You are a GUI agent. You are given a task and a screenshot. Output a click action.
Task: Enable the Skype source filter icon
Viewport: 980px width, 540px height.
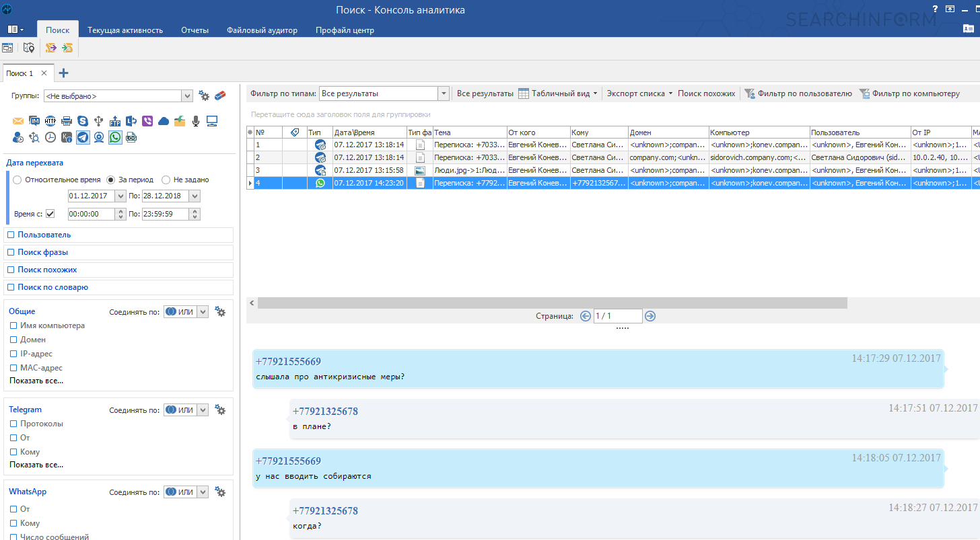tap(83, 121)
